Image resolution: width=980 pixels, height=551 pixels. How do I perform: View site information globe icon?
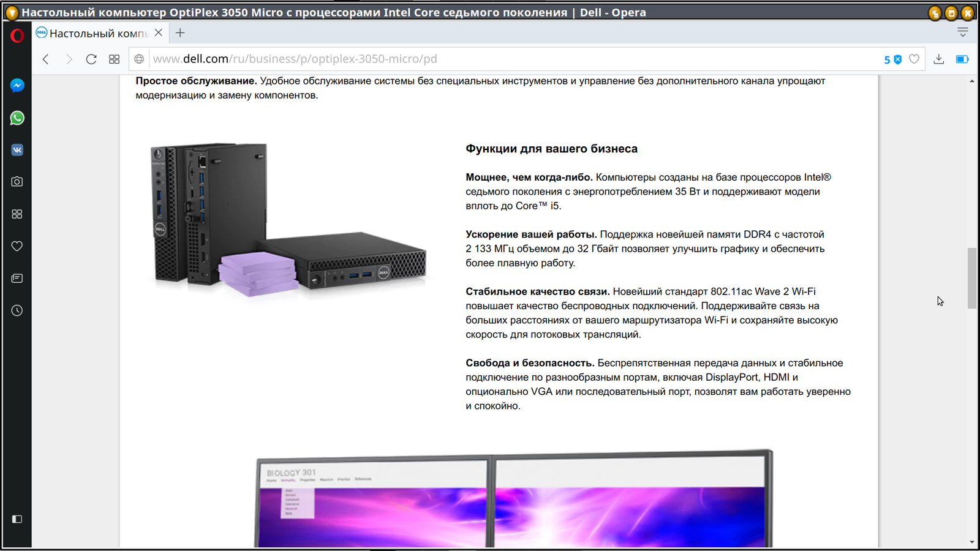[139, 59]
